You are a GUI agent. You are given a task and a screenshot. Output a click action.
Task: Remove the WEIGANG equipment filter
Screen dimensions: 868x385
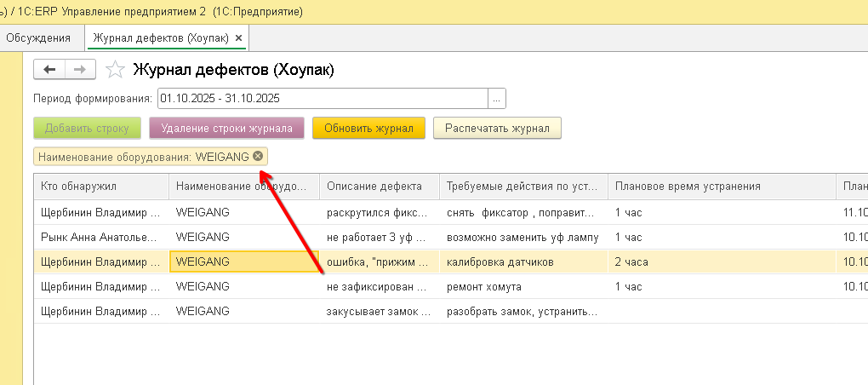pyautogui.click(x=258, y=157)
